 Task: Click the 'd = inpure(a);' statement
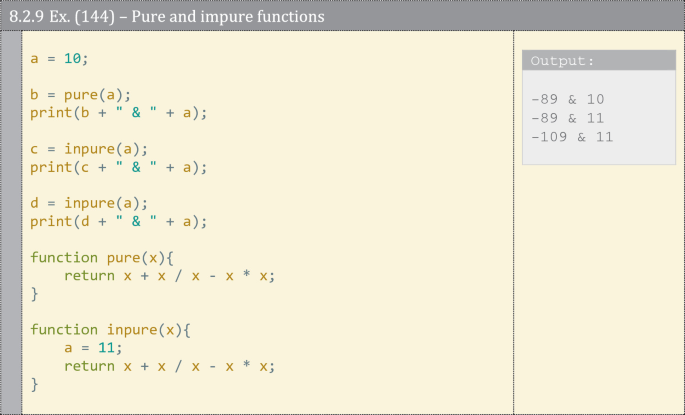pos(88,203)
